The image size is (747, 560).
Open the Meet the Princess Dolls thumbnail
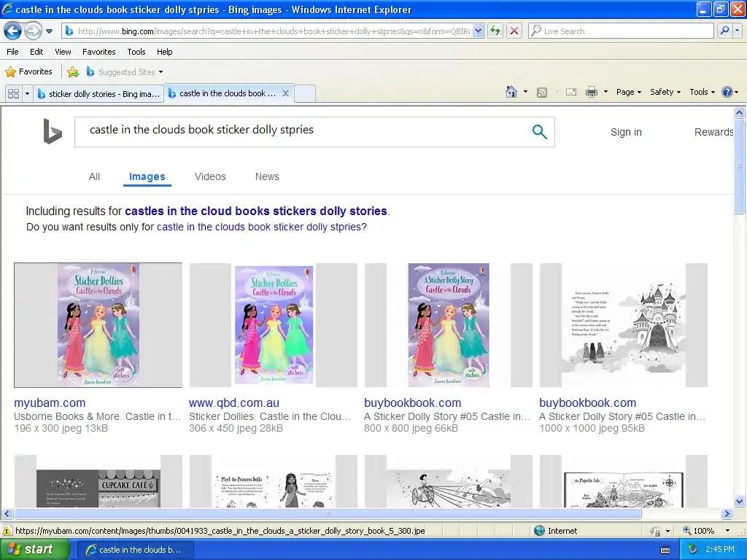(274, 481)
